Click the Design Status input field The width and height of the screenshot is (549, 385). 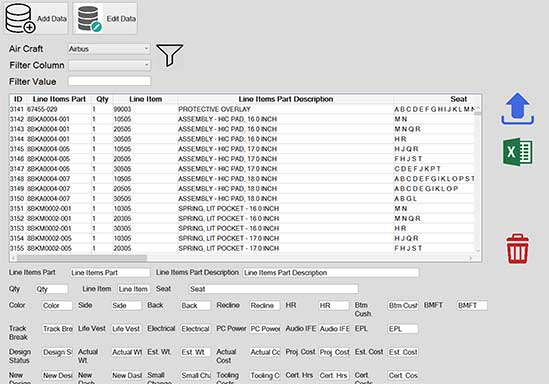coord(57,352)
